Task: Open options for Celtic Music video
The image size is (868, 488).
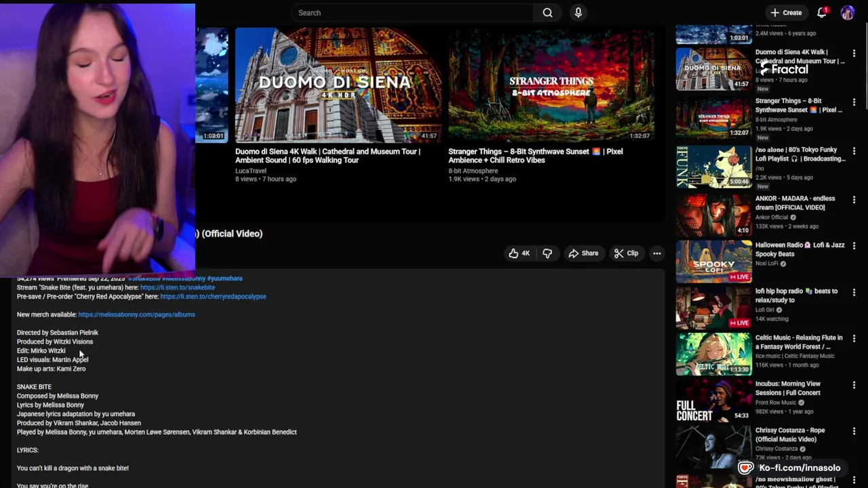Action: tap(854, 339)
